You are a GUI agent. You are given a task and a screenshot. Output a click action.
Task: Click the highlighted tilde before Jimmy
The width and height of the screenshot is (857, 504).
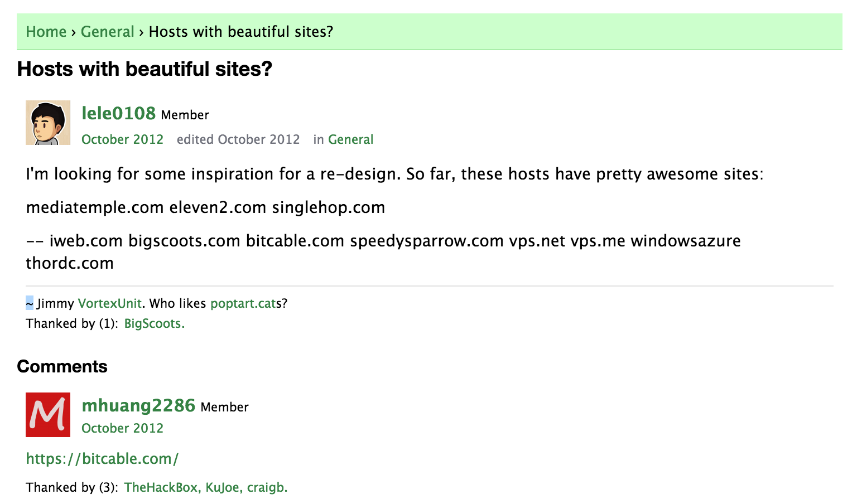click(30, 303)
